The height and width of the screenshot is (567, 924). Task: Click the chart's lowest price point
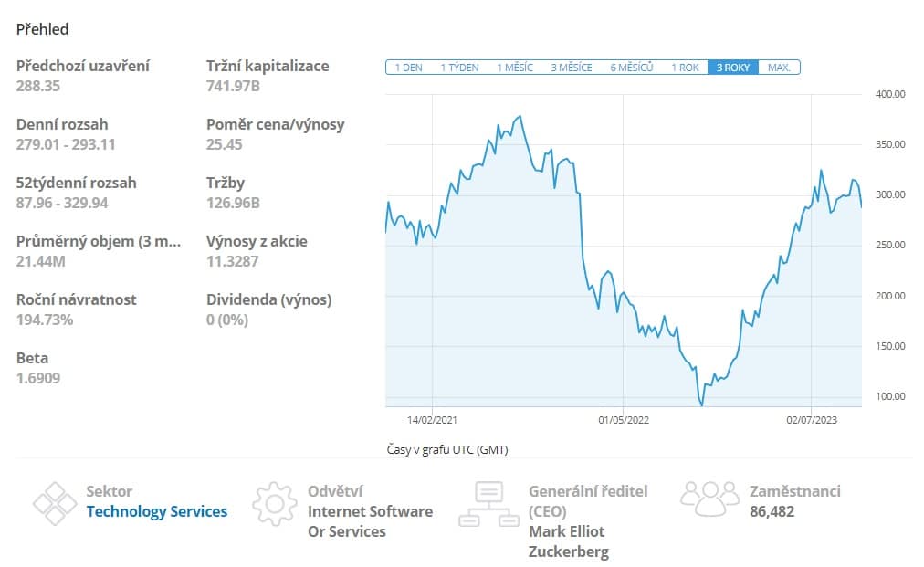pyautogui.click(x=701, y=404)
